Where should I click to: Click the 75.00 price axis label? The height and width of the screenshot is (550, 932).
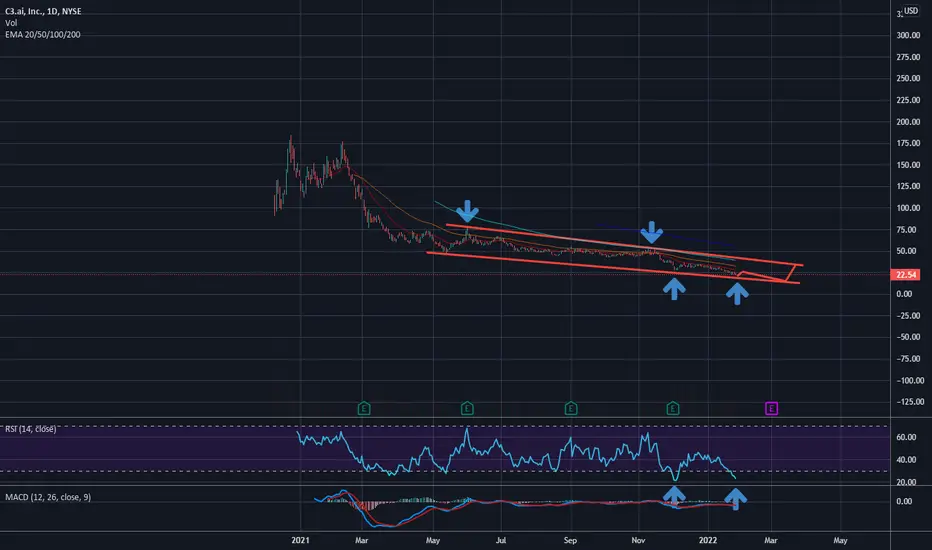pos(908,230)
